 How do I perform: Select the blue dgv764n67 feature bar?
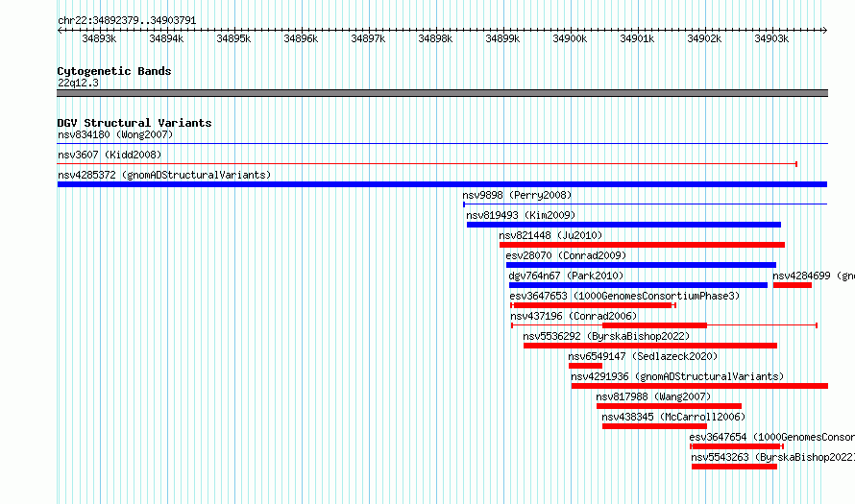pos(639,285)
